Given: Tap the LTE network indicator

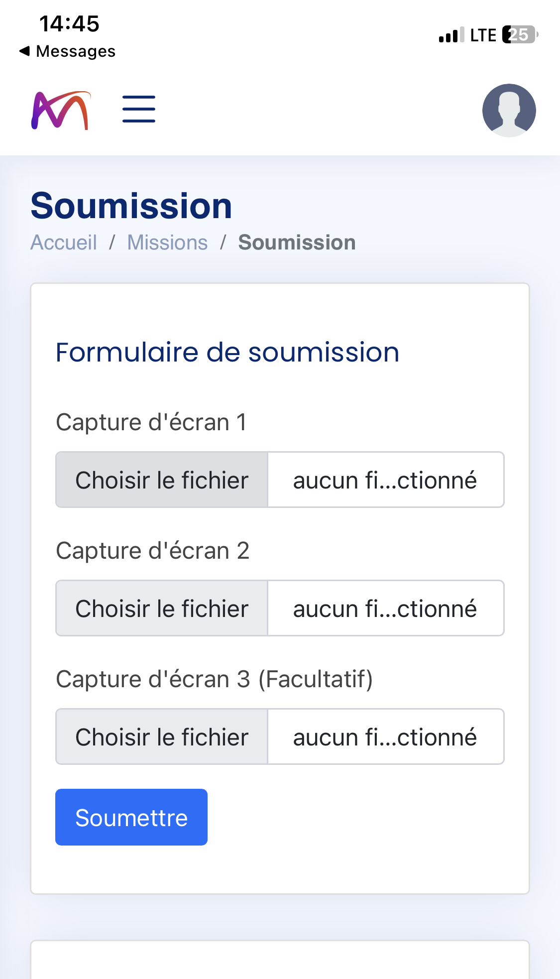Looking at the screenshot, I should (x=483, y=35).
